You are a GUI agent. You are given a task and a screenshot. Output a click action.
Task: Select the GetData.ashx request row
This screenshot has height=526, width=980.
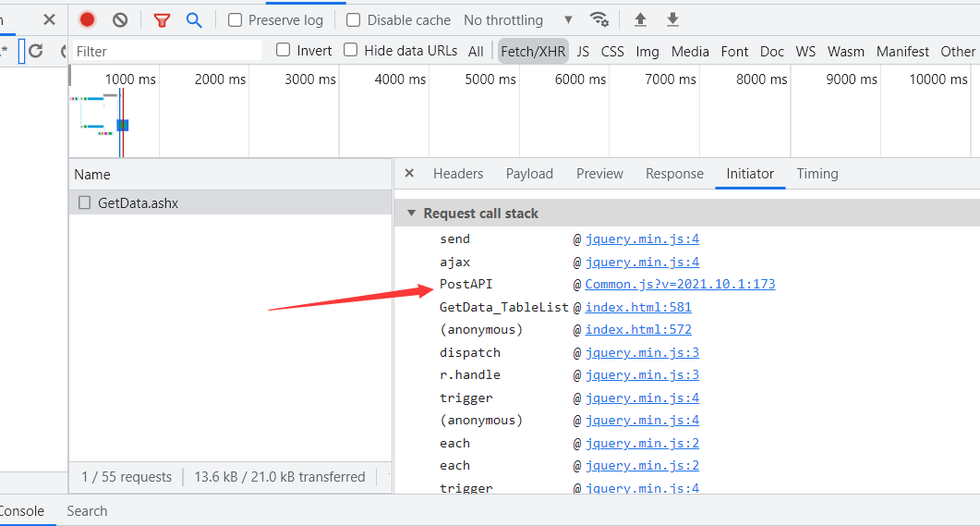coord(230,202)
